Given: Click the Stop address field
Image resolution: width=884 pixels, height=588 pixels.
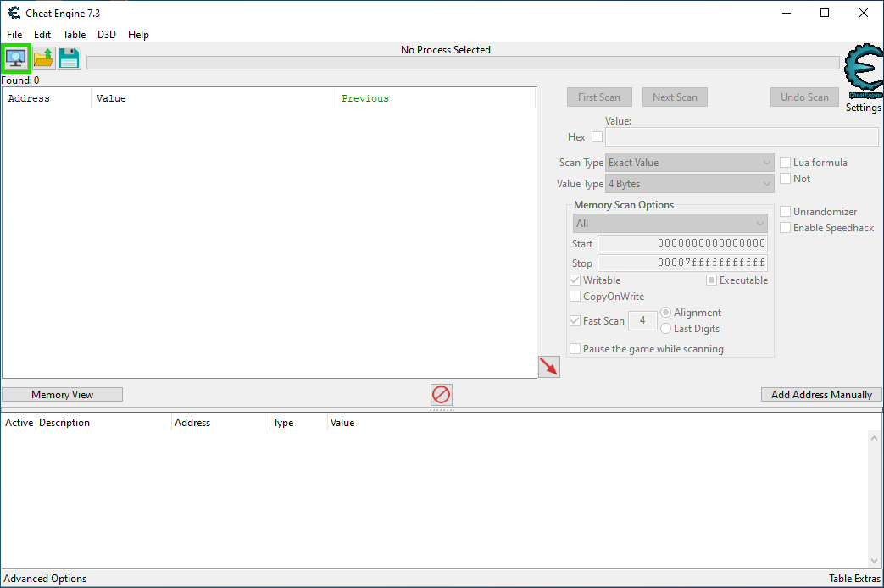Looking at the screenshot, I should tap(683, 263).
